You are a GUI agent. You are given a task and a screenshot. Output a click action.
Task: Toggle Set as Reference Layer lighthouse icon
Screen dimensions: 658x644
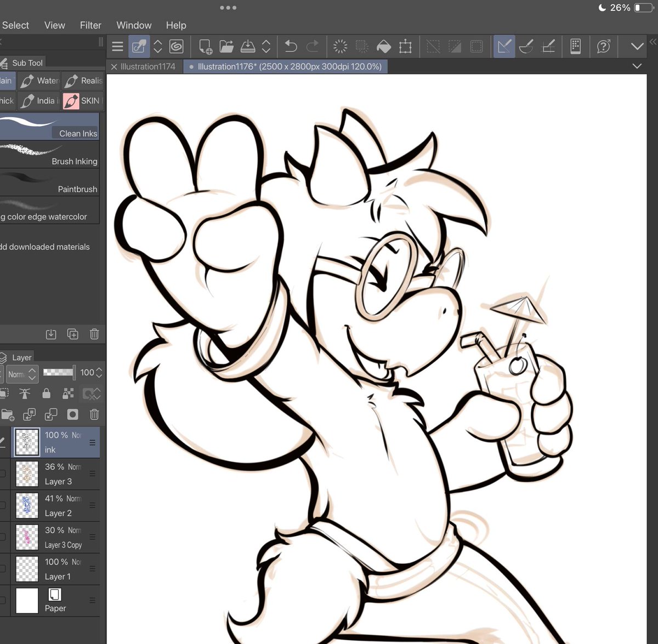pos(25,394)
